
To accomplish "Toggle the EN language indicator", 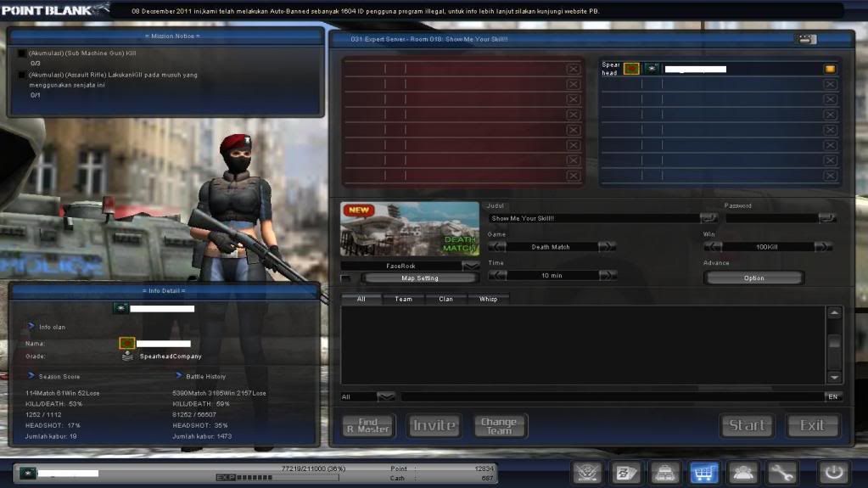I will [833, 396].
